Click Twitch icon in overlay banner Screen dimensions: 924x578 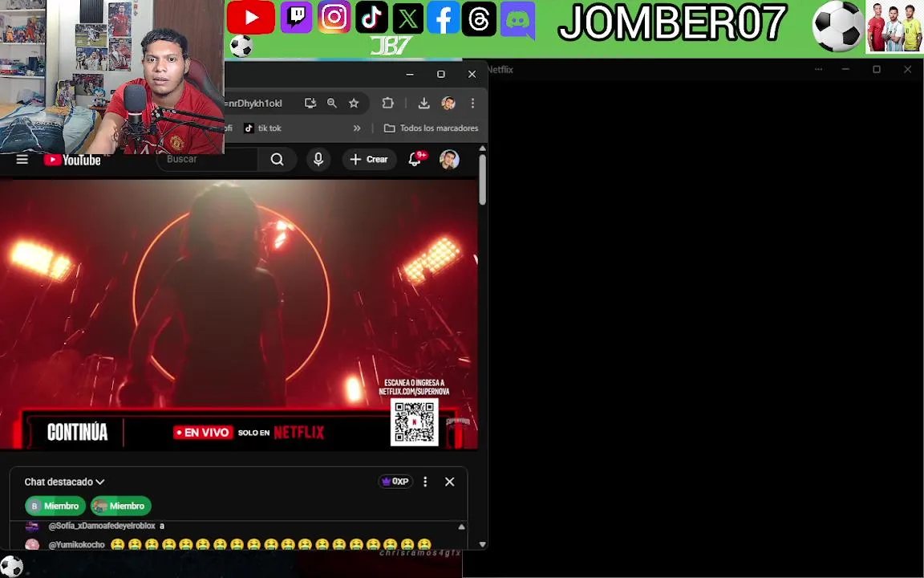coord(296,17)
